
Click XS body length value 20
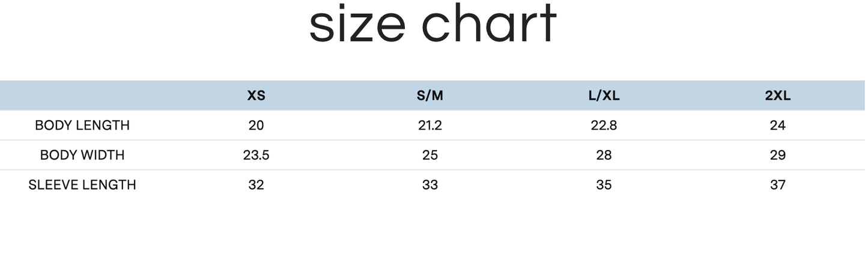tap(256, 125)
